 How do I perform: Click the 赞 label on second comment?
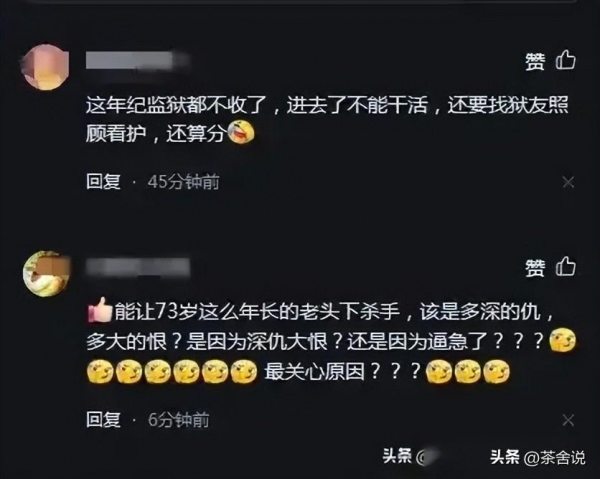[535, 267]
